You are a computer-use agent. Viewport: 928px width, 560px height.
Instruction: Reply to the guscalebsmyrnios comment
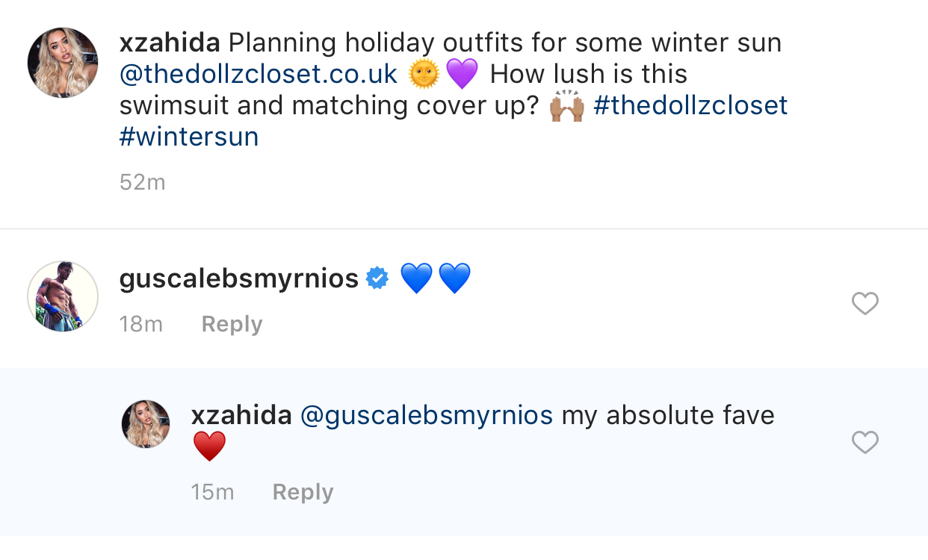[232, 324]
